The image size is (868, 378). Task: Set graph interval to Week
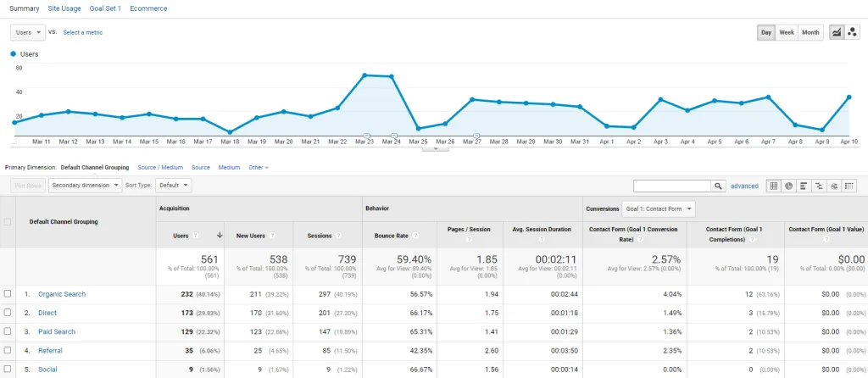point(787,33)
